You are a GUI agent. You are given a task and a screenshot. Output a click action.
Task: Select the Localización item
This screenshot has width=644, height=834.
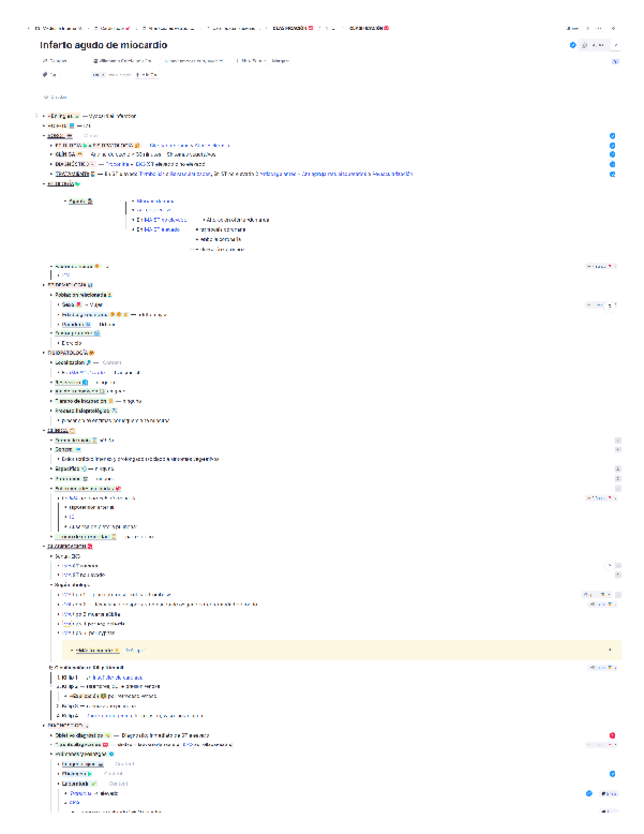(x=73, y=362)
